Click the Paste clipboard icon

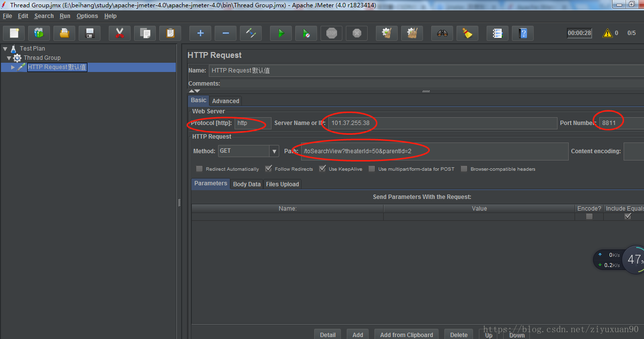pos(170,33)
